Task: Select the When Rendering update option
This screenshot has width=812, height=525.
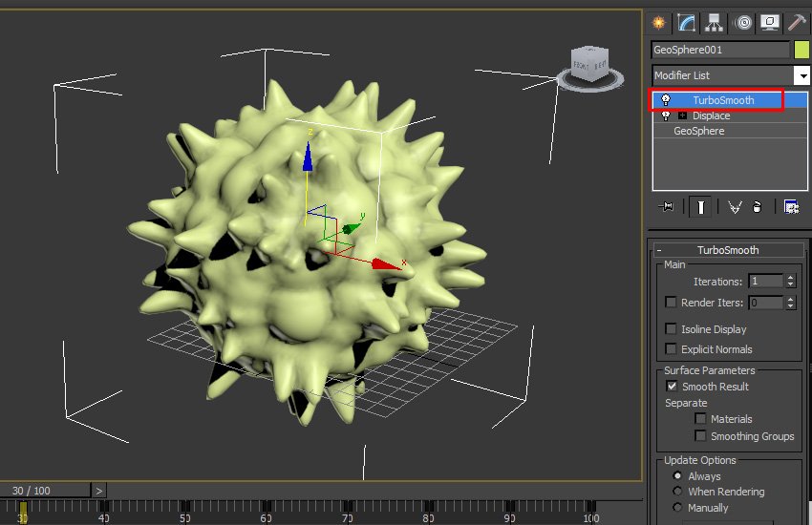Action: pyautogui.click(x=678, y=492)
